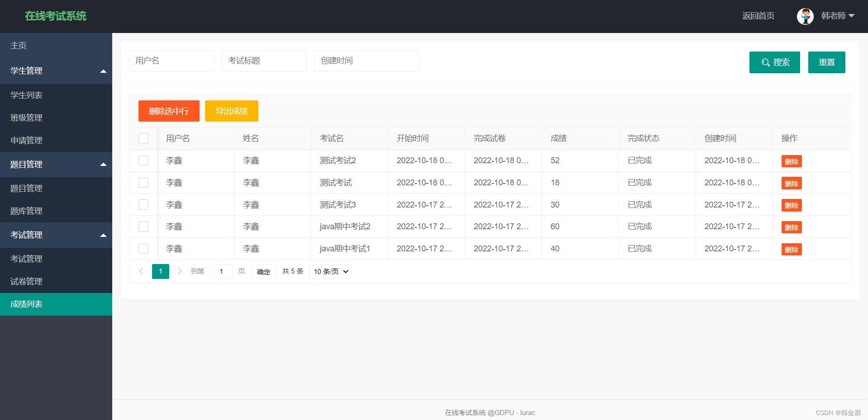This screenshot has height=420, width=868.
Task: Check the row for java期中考试2
Action: pos(143,227)
